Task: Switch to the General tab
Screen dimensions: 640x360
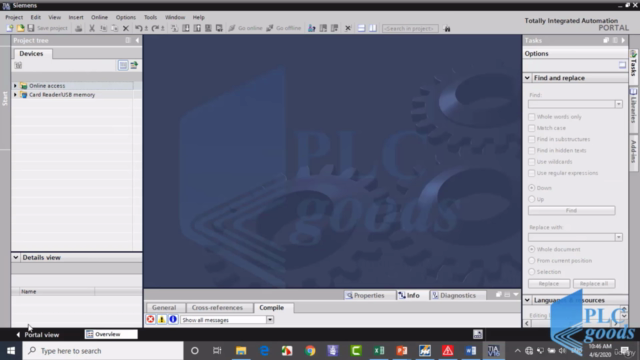Action: click(x=164, y=308)
